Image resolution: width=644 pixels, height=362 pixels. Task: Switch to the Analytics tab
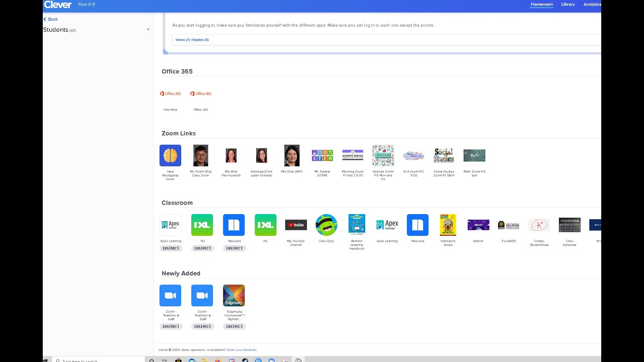592,4
